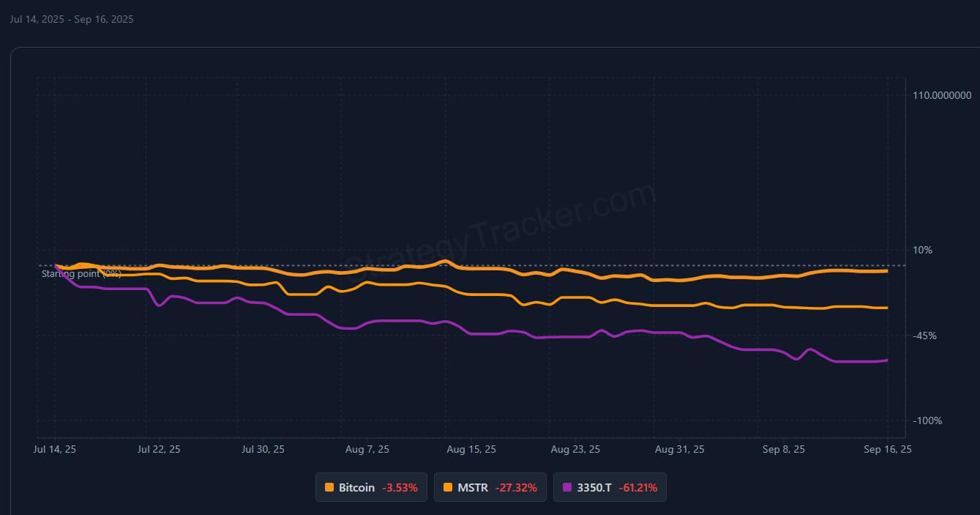Click the Starting point (0%) label
Image resolution: width=980 pixels, height=515 pixels.
tap(81, 274)
